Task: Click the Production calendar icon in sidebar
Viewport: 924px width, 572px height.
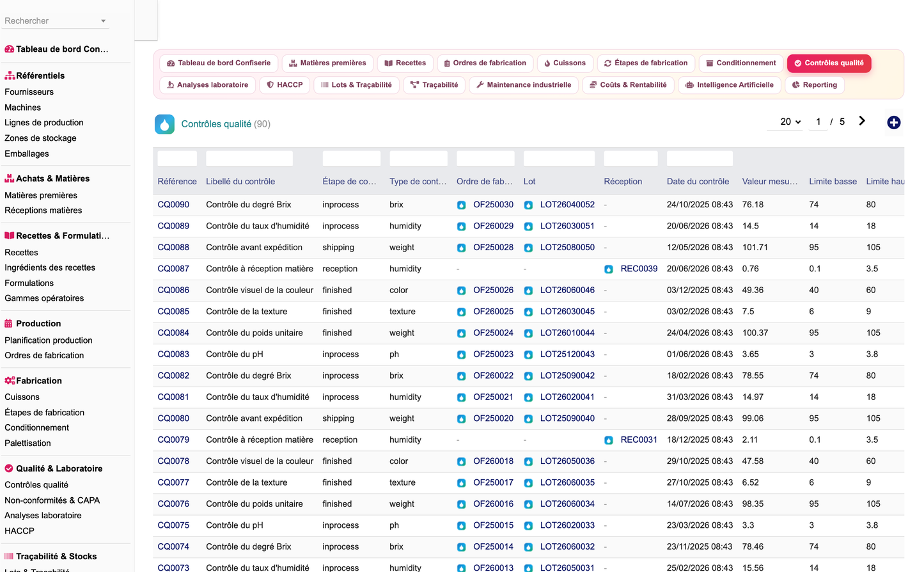Action: tap(9, 324)
